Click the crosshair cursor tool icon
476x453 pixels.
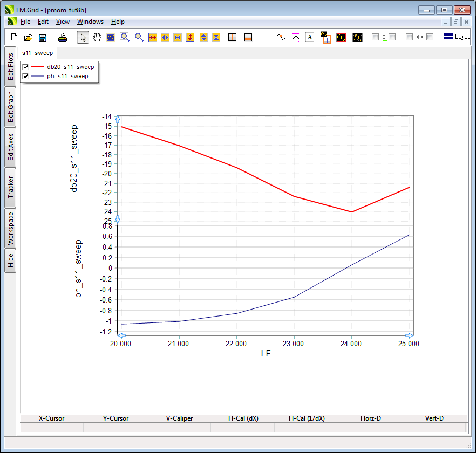click(x=267, y=37)
